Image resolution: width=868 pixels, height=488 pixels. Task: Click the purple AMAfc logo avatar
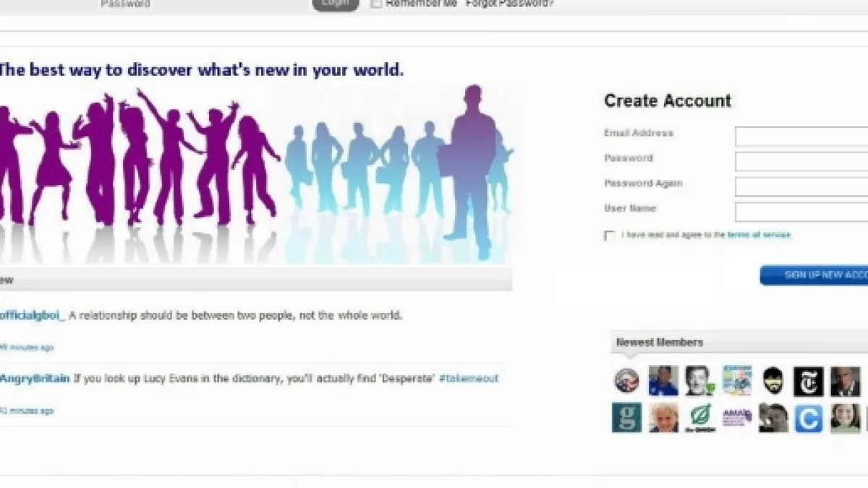tap(736, 418)
